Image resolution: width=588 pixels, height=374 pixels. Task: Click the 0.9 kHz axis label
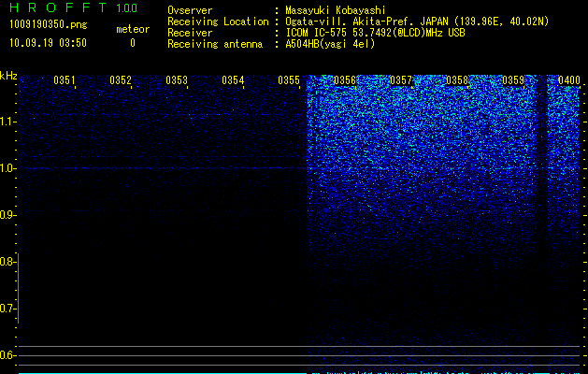coord(7,215)
